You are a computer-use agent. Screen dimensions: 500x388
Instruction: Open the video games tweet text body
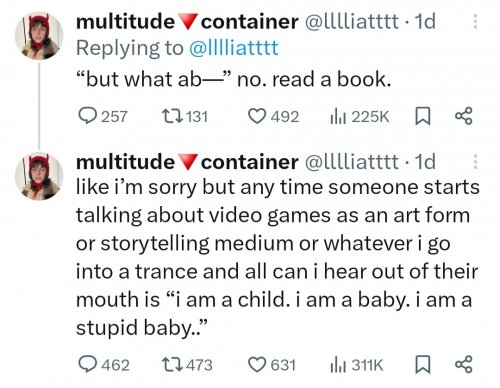tap(277, 257)
